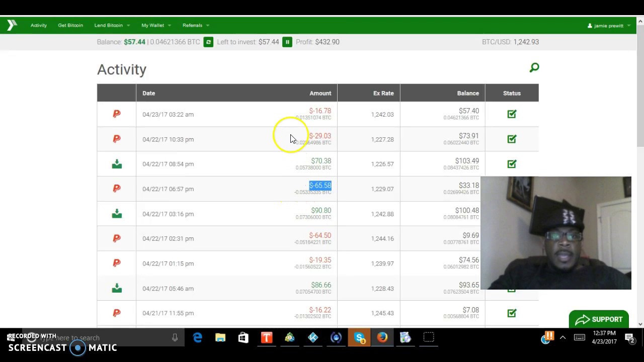
Task: Click the status checkmark for the $73.91 balance row
Action: pos(512,139)
